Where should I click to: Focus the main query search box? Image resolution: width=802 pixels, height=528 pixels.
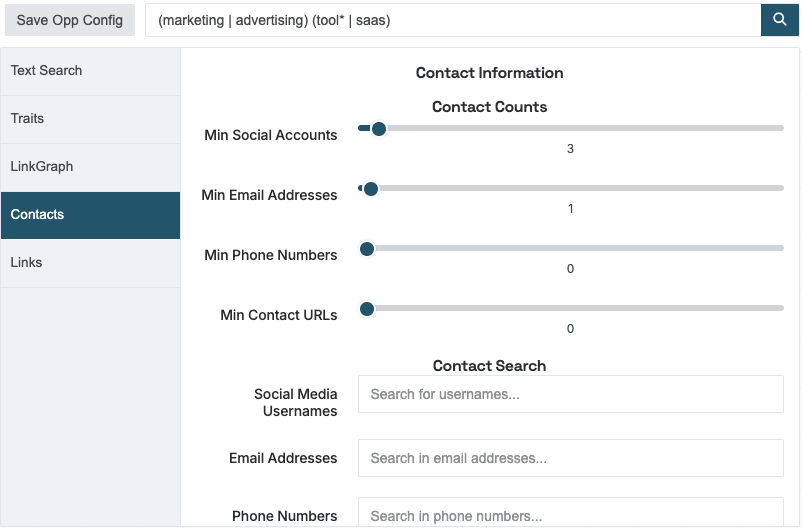tap(453, 20)
